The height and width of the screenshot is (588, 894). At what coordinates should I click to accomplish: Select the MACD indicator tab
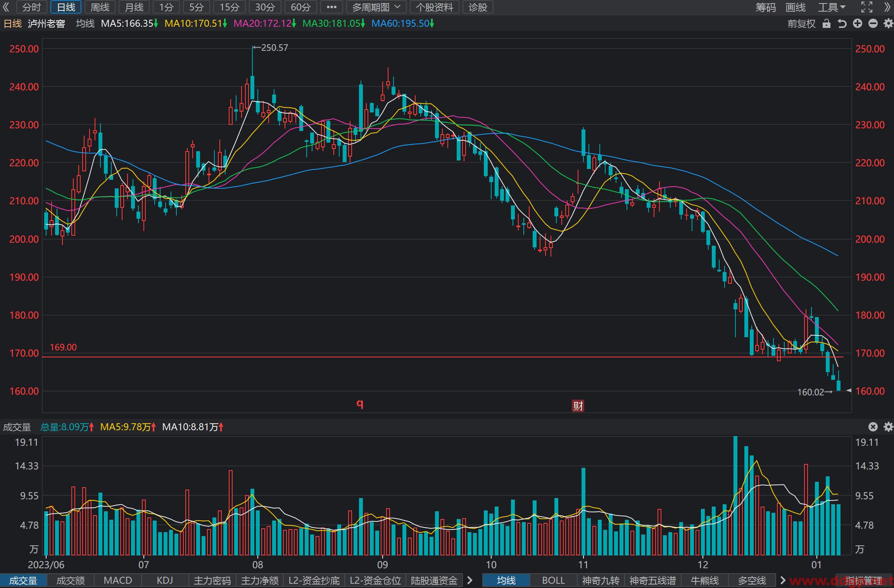pyautogui.click(x=118, y=580)
